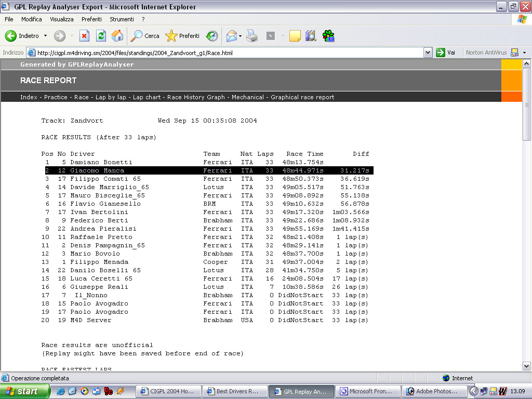Print page with printer icon

click(x=252, y=36)
